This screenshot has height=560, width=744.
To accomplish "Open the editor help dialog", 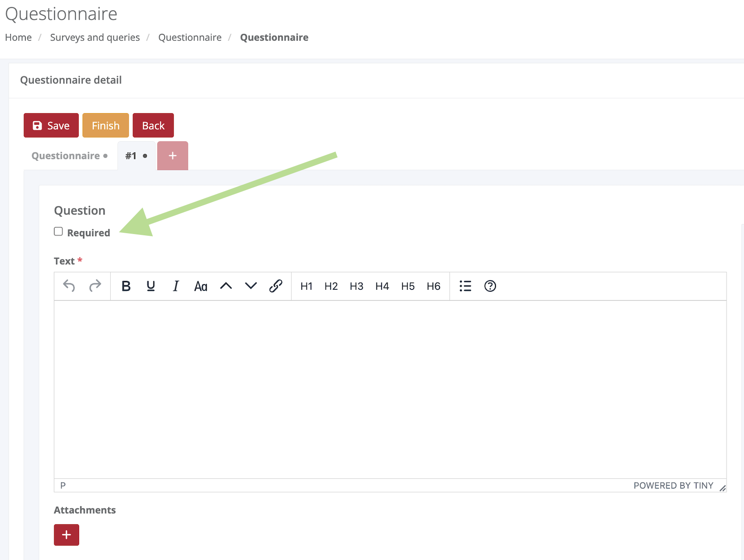I will click(x=490, y=286).
